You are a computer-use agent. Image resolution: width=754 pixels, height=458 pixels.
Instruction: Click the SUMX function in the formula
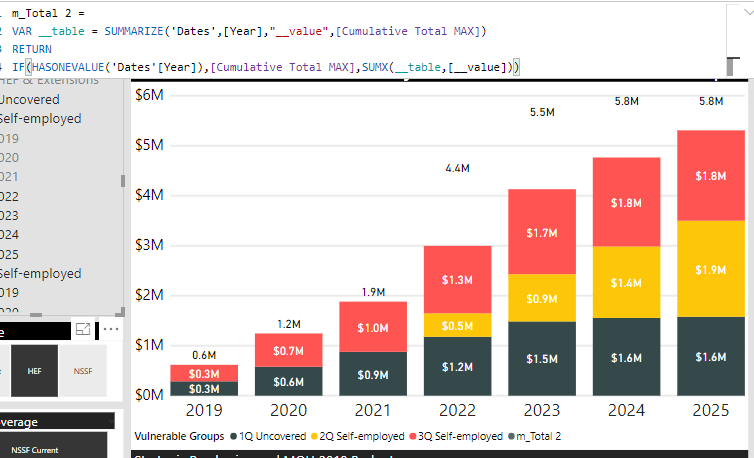pos(375,67)
